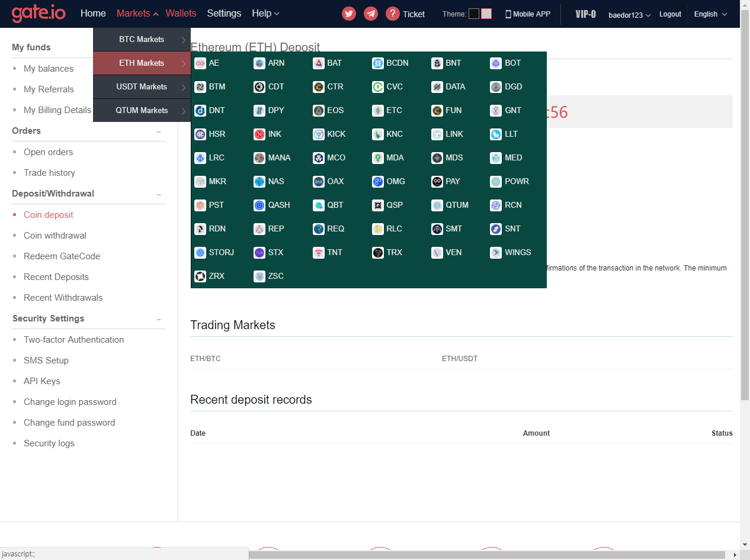The height and width of the screenshot is (560, 750).
Task: Switch to the light theme swatch
Action: point(486,14)
